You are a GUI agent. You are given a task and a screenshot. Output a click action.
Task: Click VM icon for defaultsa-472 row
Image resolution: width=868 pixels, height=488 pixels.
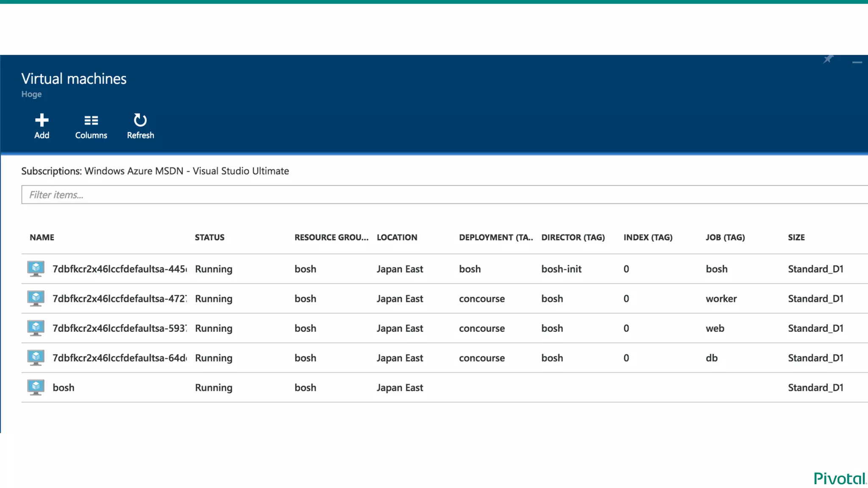coord(36,298)
